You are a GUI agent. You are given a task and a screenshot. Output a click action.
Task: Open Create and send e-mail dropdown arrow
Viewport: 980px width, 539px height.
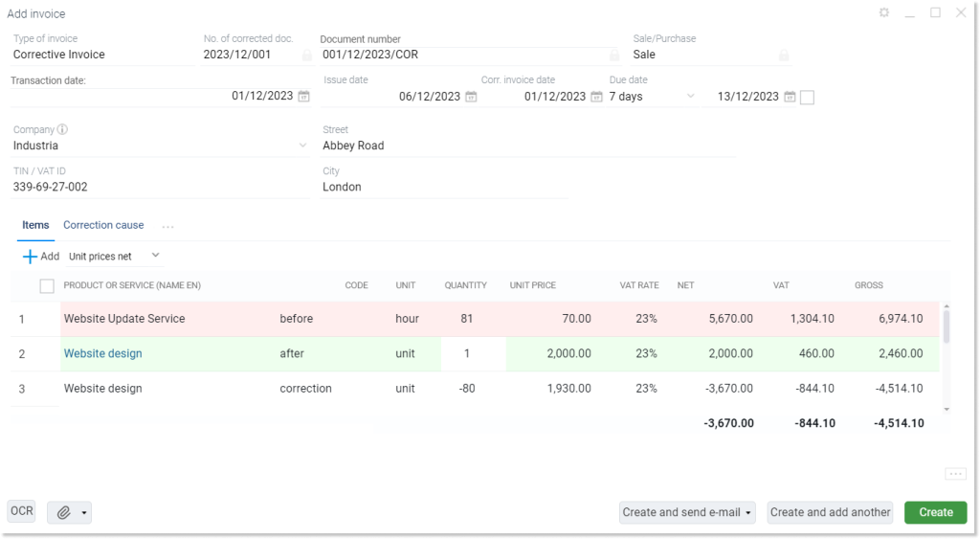click(x=748, y=512)
